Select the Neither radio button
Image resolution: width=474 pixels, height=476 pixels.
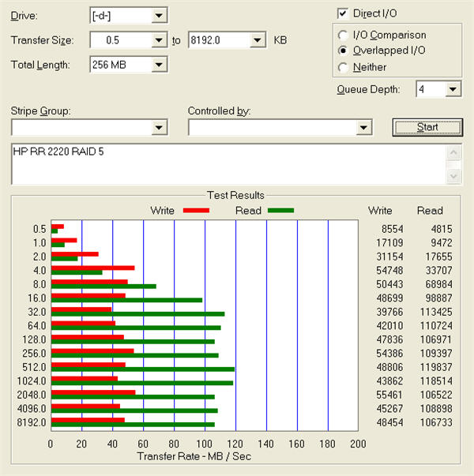(343, 67)
